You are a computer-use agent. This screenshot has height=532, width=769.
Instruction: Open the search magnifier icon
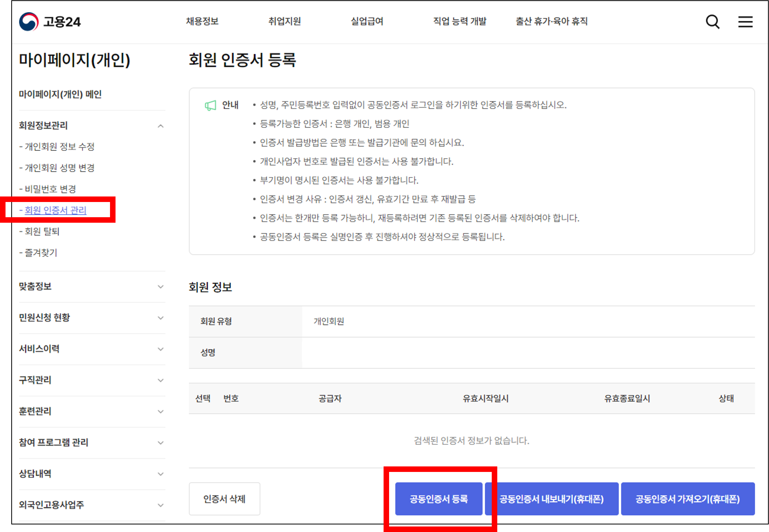tap(712, 22)
